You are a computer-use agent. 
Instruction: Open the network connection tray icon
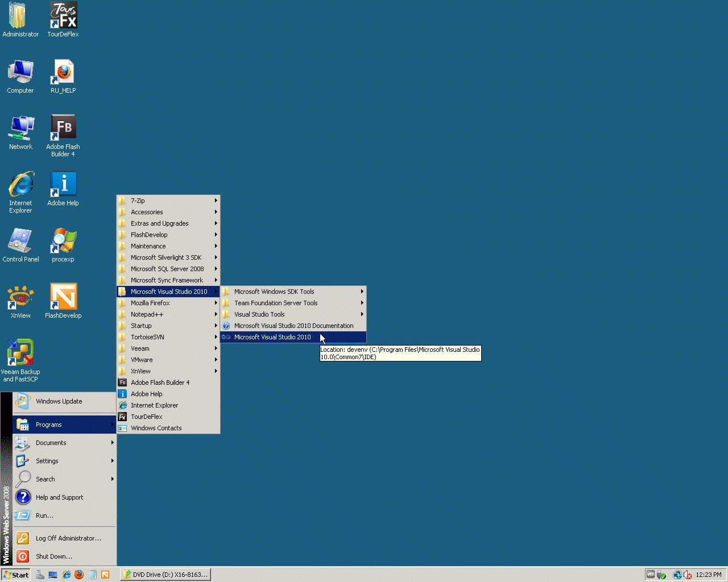[677, 575]
